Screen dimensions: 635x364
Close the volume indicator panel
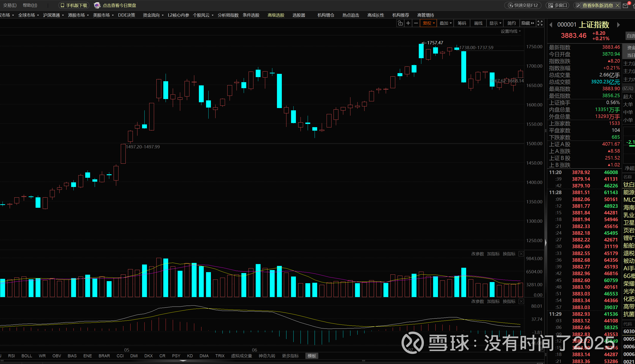521,254
